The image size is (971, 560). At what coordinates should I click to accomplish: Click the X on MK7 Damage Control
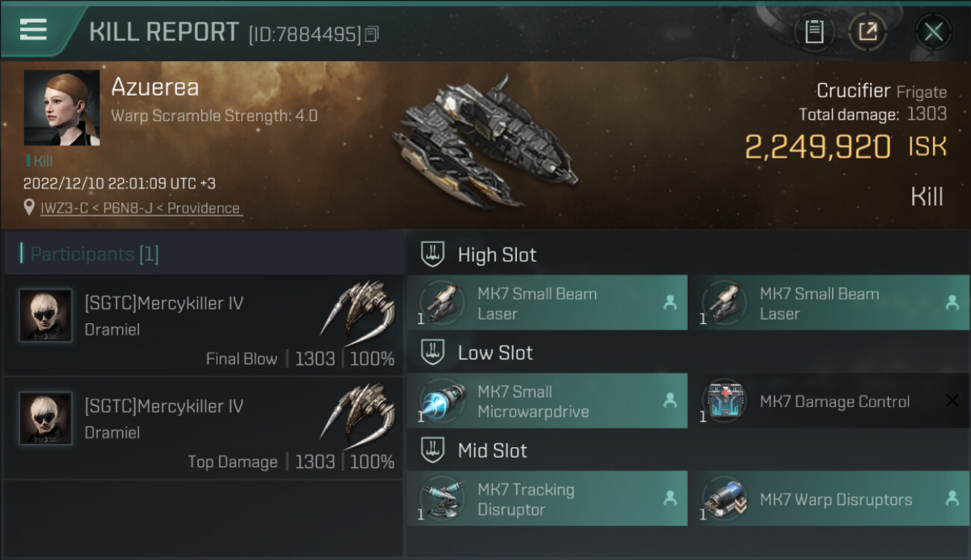point(952,401)
